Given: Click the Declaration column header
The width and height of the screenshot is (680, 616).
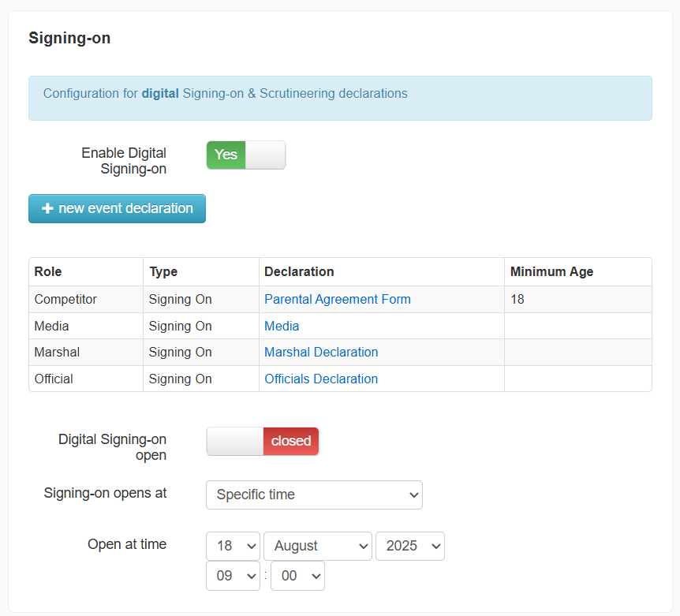Looking at the screenshot, I should 299,272.
